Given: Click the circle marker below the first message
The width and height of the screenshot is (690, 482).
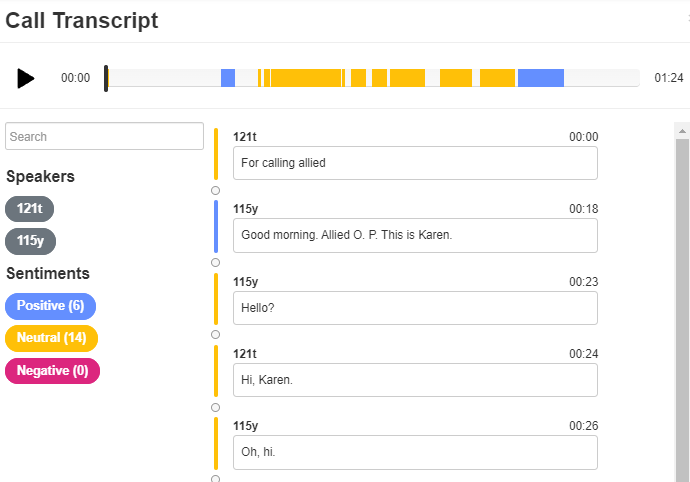Looking at the screenshot, I should [x=215, y=191].
